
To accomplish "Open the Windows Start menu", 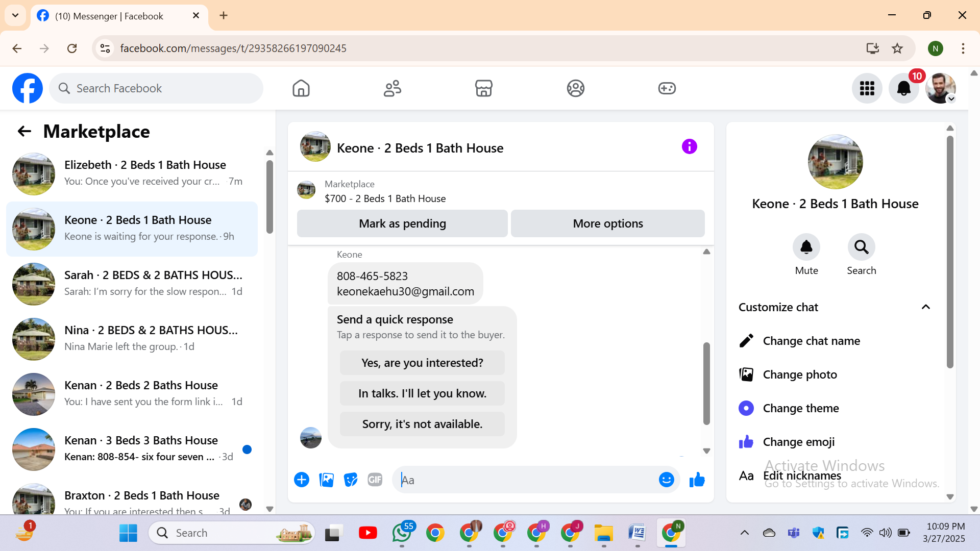I will pyautogui.click(x=128, y=533).
